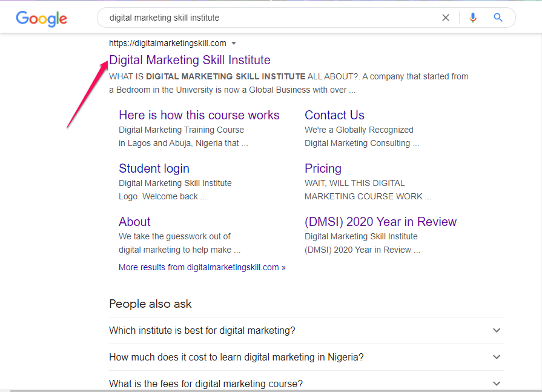Open dropdown arrow beside digitalmarketingskill.com URL
Viewport: 542px width, 392px height.
pos(234,43)
